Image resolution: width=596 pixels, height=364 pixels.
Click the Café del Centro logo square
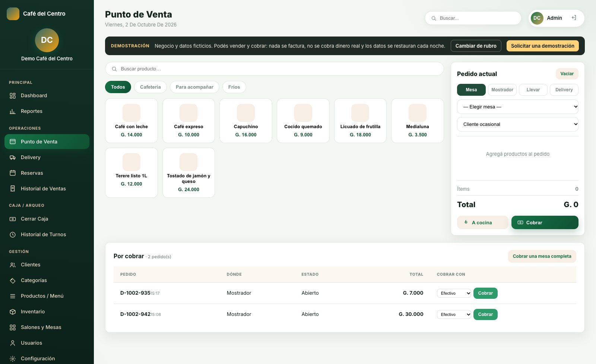tap(13, 14)
